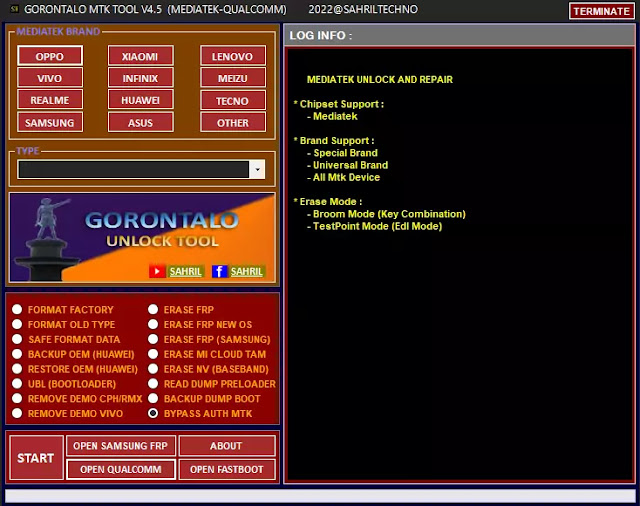Click the Facebook icon beside SAHRIL

click(219, 271)
